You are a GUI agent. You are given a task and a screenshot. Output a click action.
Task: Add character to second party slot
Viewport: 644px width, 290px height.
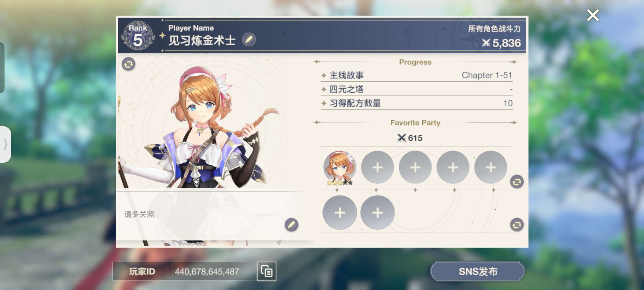[378, 167]
